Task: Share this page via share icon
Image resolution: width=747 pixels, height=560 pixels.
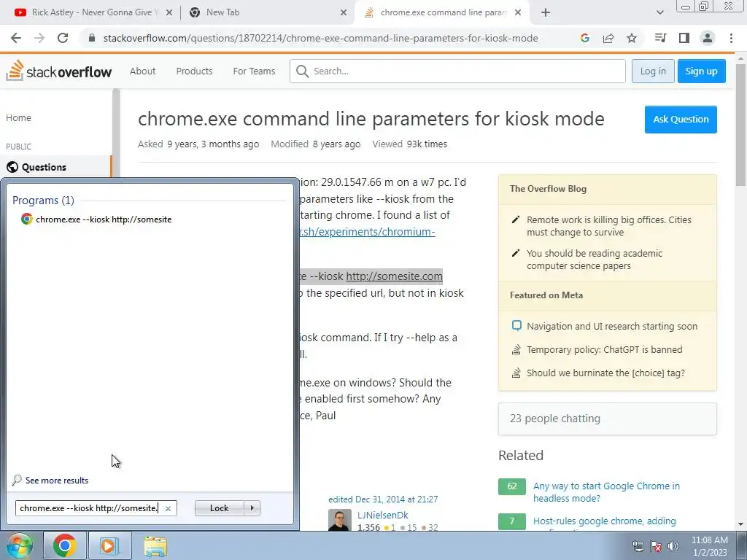Action: [x=608, y=38]
